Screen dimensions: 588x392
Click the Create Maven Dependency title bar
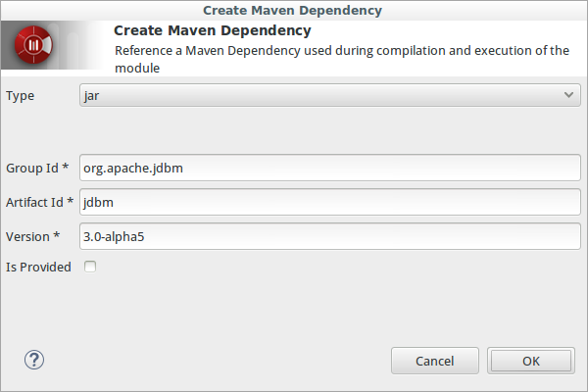coord(292,10)
